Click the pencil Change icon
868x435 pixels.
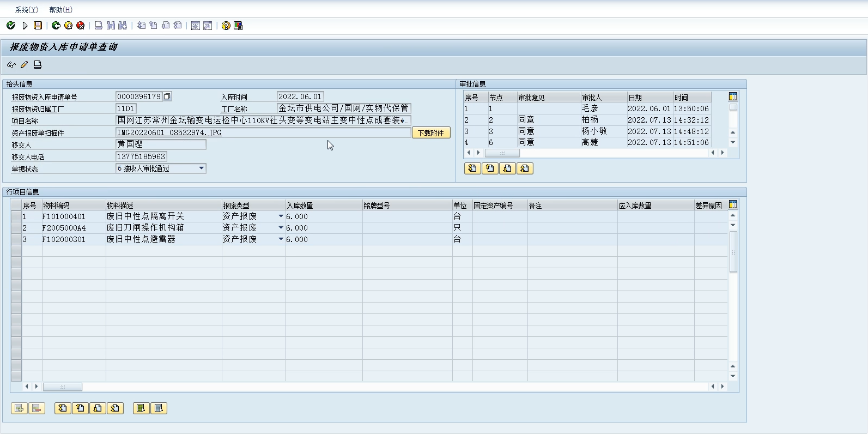click(x=24, y=65)
